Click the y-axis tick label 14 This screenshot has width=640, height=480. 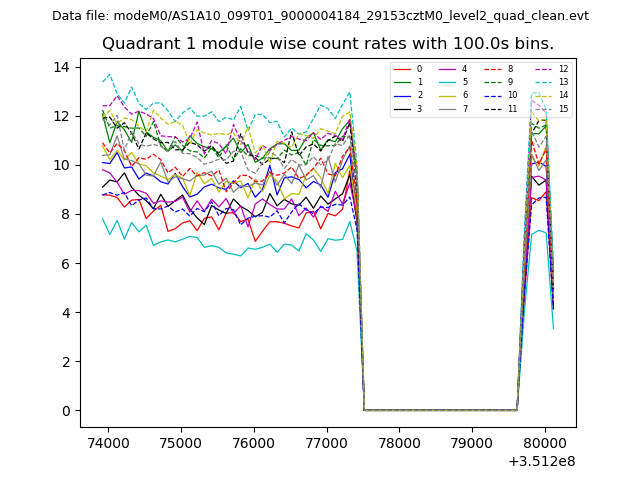coord(61,67)
